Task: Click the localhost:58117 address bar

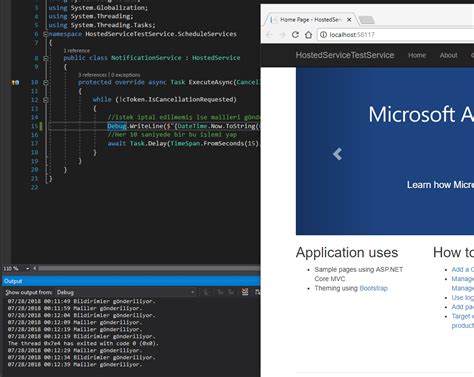Action: click(395, 35)
